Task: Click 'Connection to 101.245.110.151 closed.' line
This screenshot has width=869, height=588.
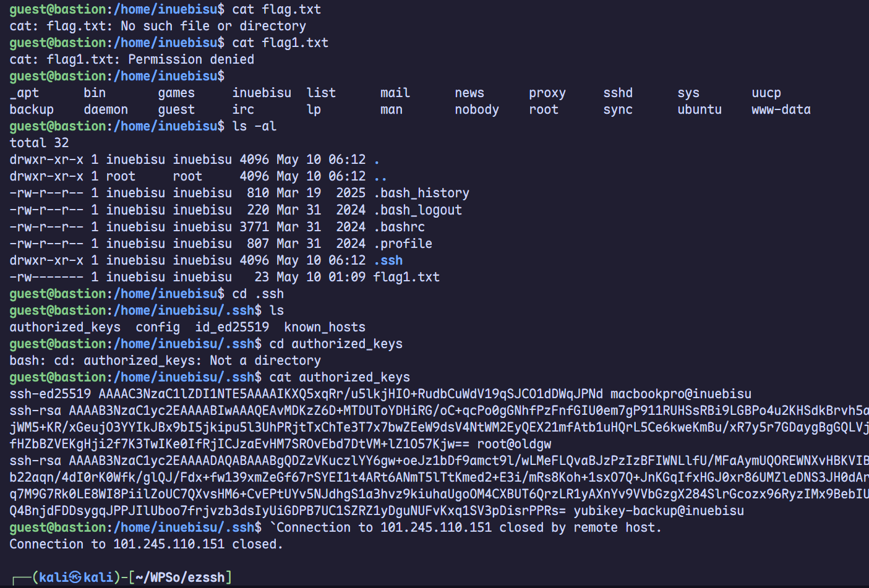Action: click(147, 544)
